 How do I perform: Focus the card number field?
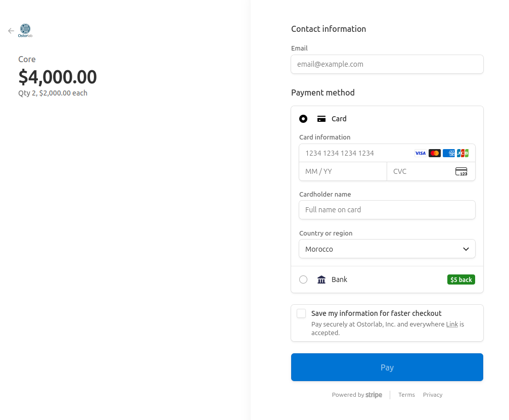(x=387, y=153)
